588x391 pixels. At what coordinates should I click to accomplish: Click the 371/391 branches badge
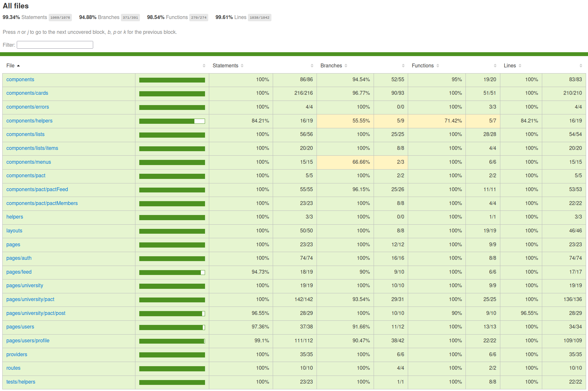[x=130, y=17]
